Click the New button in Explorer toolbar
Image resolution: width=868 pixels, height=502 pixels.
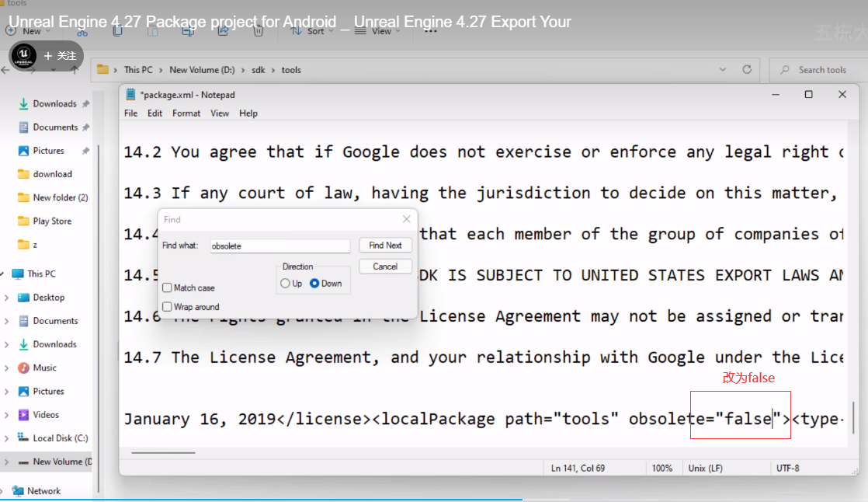point(28,31)
